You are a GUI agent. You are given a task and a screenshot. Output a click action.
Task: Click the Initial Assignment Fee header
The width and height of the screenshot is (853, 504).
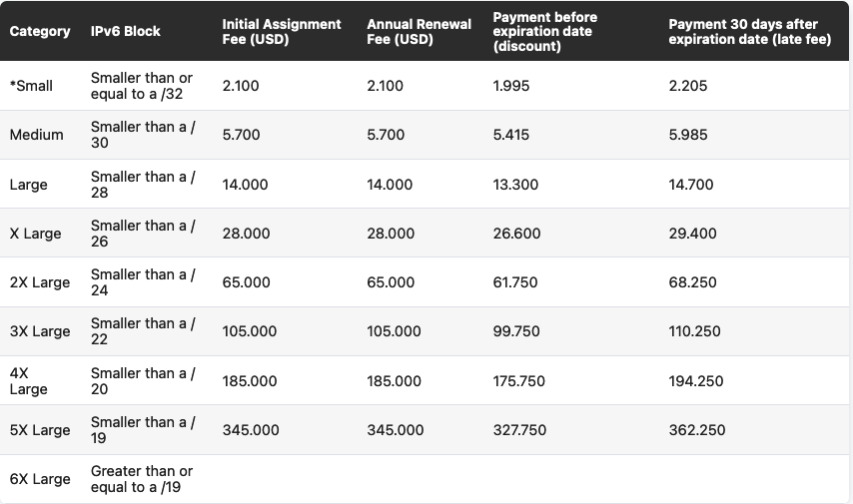pyautogui.click(x=281, y=31)
